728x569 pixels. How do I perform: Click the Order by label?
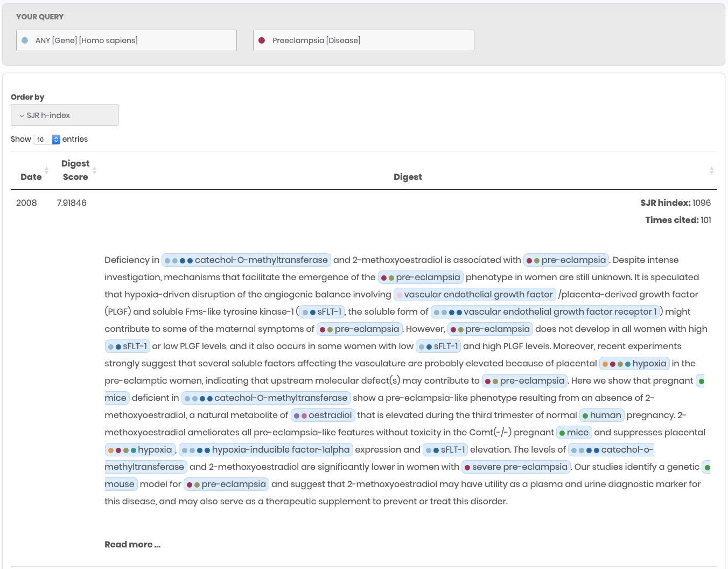click(27, 97)
